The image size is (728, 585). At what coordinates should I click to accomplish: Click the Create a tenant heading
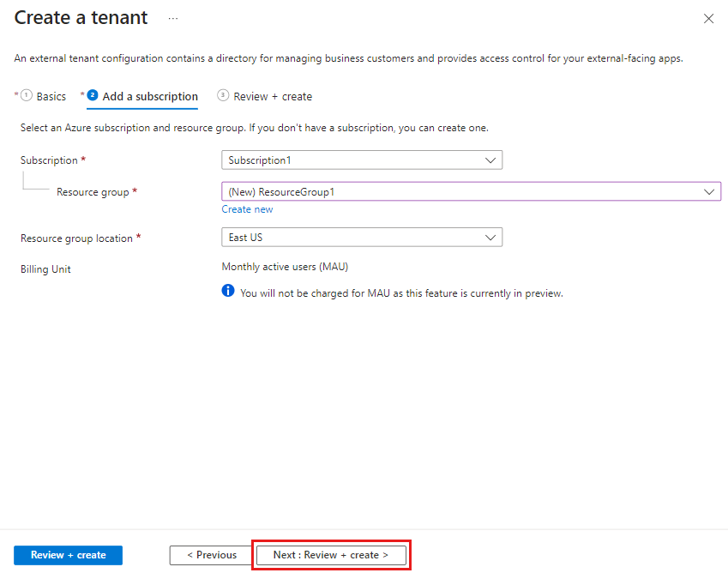point(81,18)
